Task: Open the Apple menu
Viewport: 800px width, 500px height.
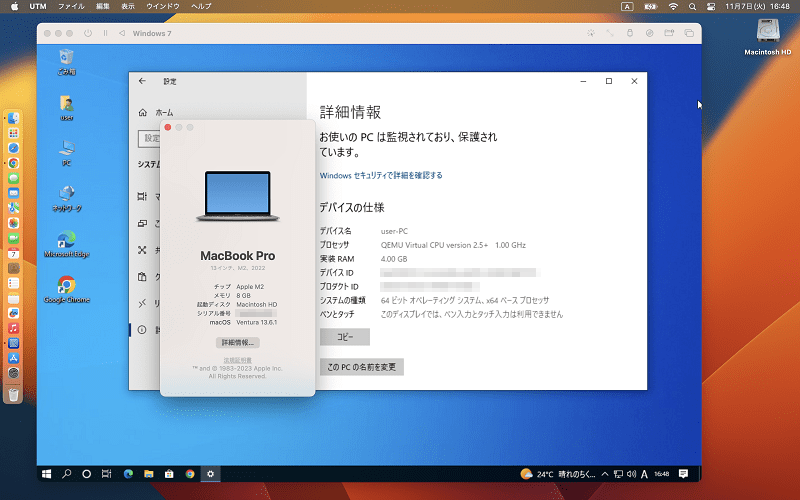Action: (x=14, y=6)
